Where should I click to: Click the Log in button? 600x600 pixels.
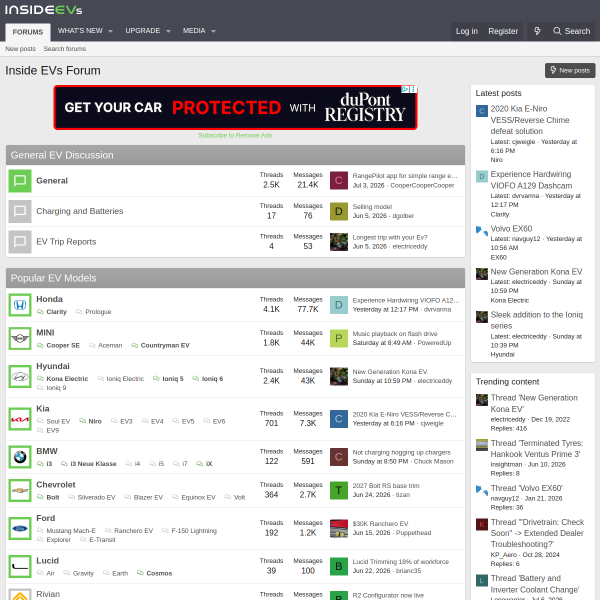point(466,31)
